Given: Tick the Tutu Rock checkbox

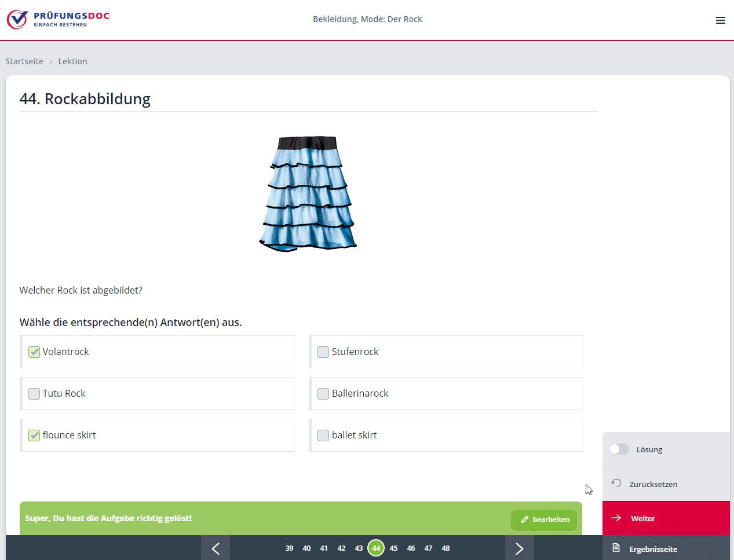Looking at the screenshot, I should pyautogui.click(x=34, y=394).
